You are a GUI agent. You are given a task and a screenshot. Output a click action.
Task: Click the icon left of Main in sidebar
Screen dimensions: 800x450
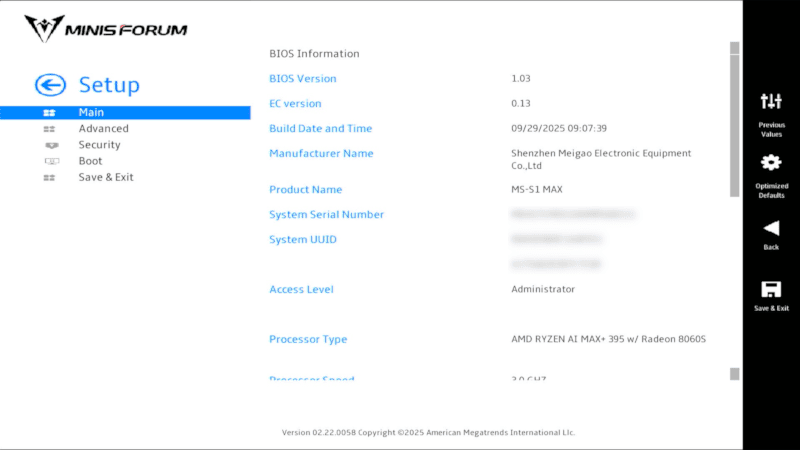pyautogui.click(x=50, y=113)
